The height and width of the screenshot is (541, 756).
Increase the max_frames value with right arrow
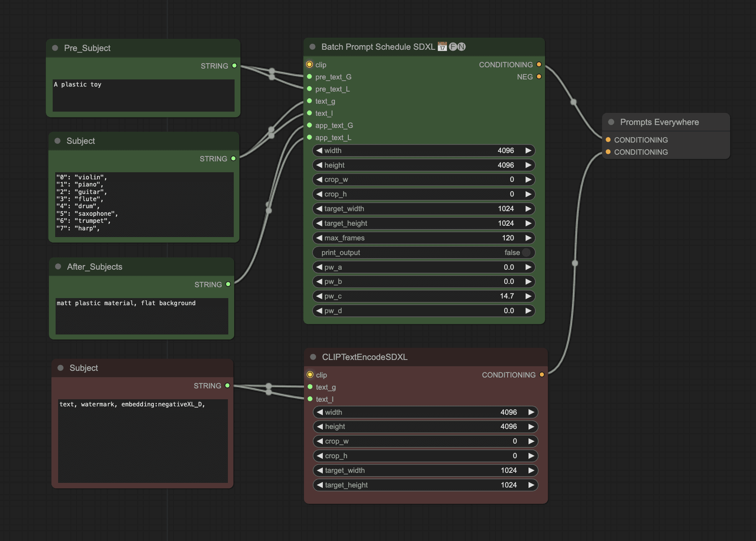coord(529,238)
